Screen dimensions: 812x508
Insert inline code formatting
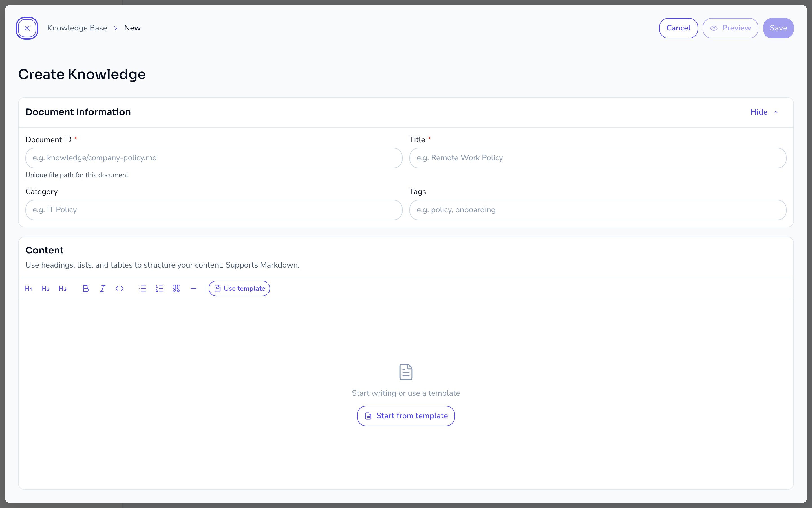pos(120,289)
